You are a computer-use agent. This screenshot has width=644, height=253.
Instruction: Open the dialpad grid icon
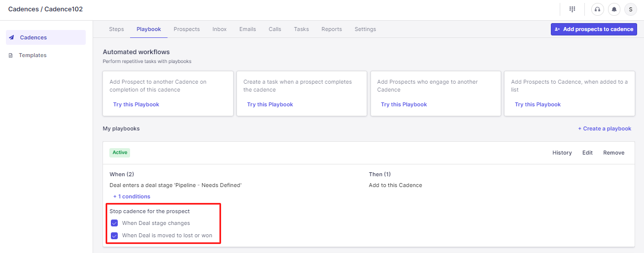click(573, 9)
